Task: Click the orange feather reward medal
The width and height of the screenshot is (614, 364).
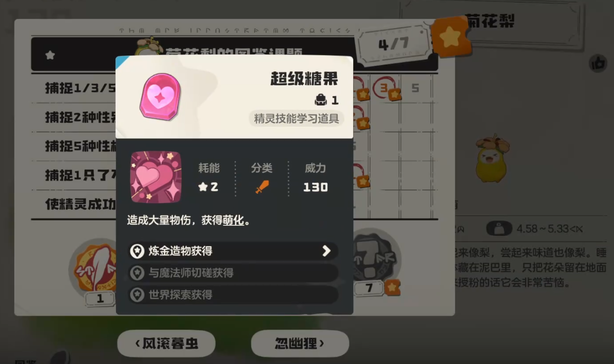Action: (x=96, y=270)
